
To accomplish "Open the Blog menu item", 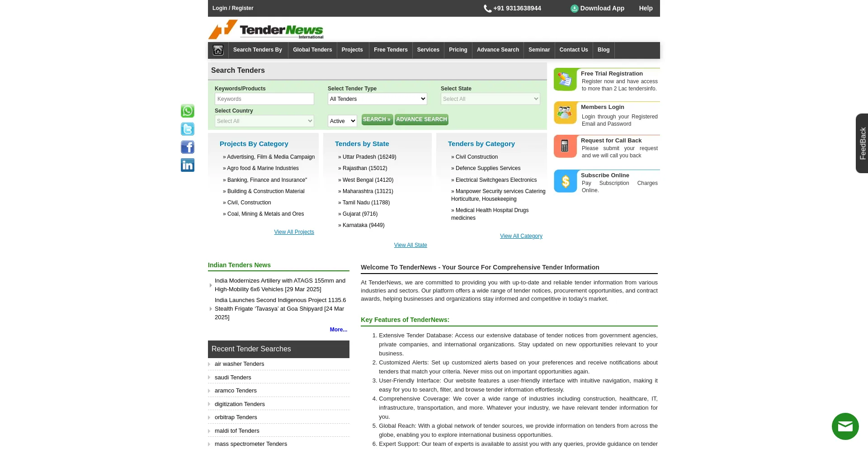I will 604,50.
